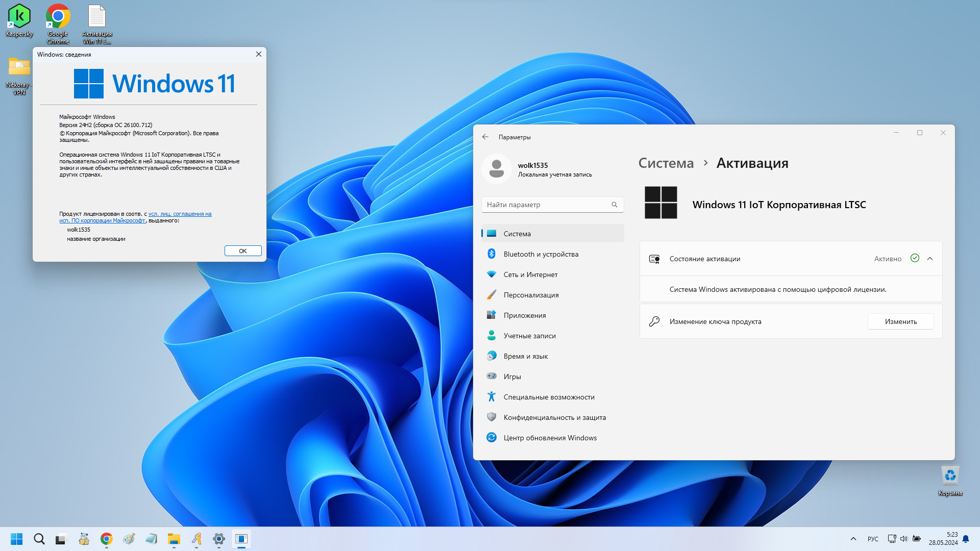This screenshot has height=551, width=980.
Task: Open the Корзина recycle bin icon
Action: point(950,481)
